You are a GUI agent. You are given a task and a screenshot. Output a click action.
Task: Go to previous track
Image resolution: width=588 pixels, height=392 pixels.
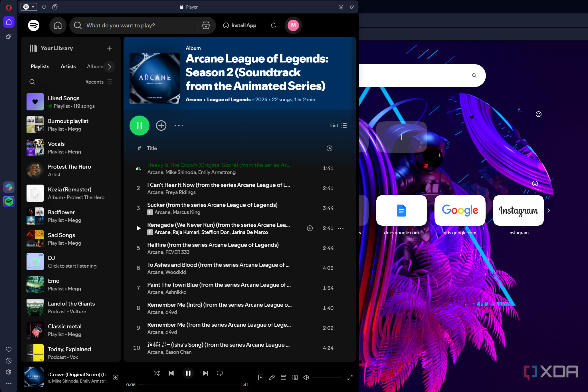pos(171,373)
